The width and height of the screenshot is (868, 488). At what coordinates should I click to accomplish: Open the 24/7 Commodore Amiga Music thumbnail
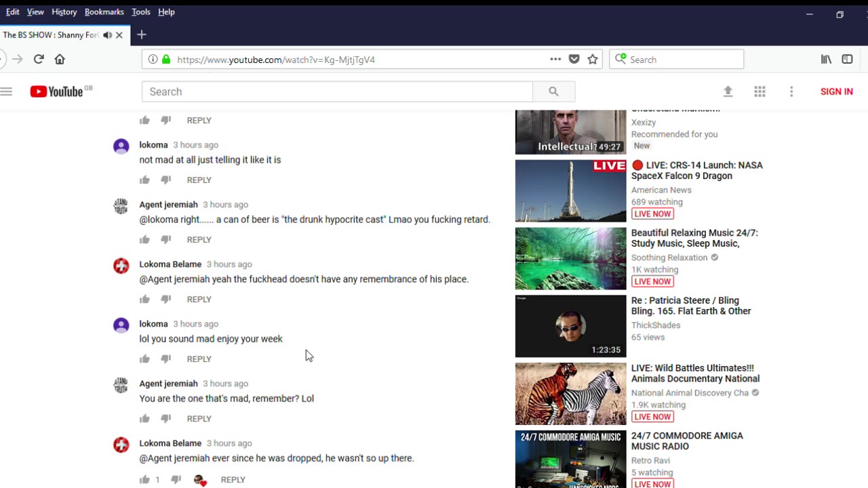tap(571, 459)
